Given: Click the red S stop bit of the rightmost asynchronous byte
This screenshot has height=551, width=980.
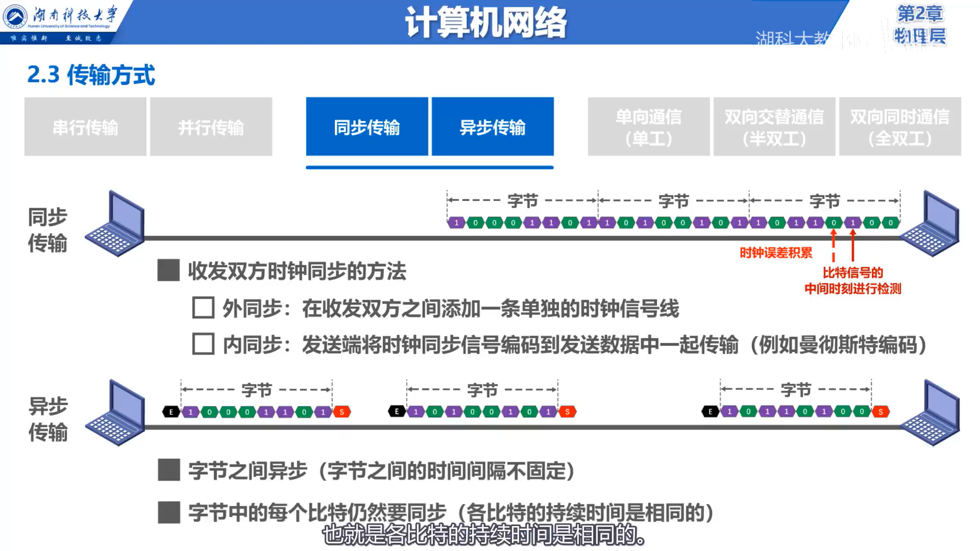Looking at the screenshot, I should click(x=881, y=411).
